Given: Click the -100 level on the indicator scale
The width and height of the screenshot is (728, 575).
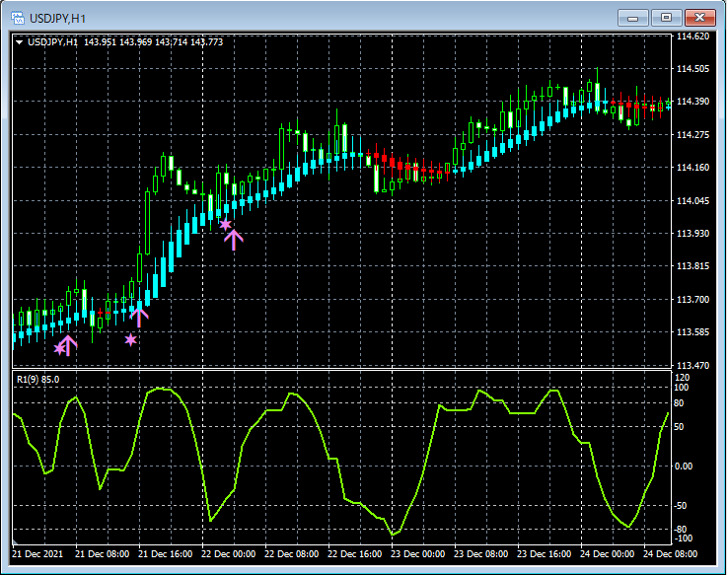Looking at the screenshot, I should [683, 539].
